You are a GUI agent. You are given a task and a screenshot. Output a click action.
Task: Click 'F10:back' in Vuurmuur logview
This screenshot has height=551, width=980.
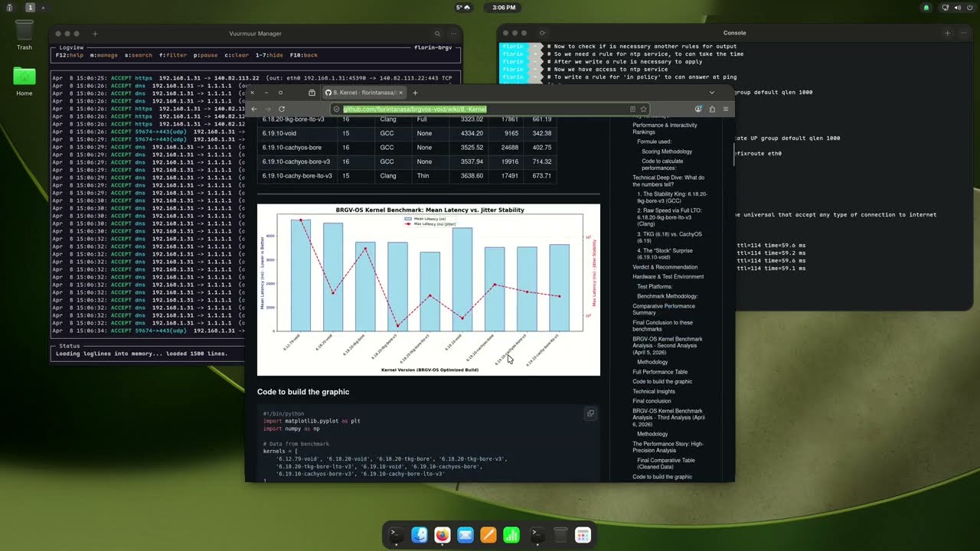click(303, 55)
